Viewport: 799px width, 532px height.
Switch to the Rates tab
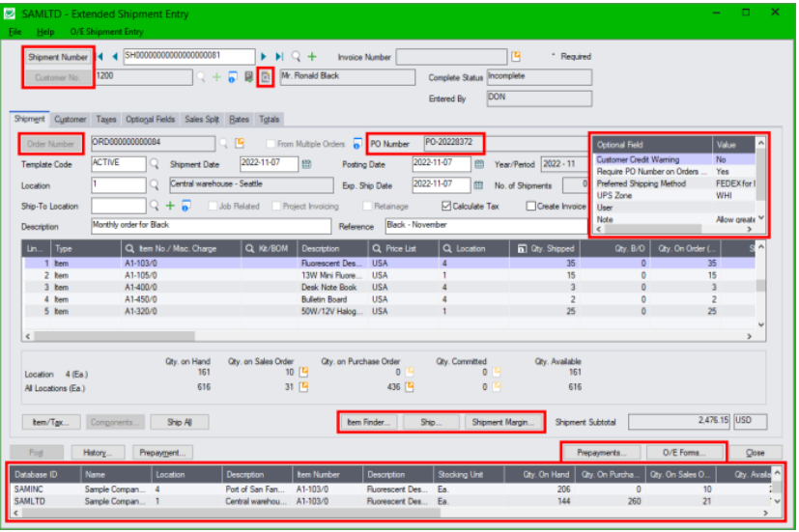tap(239, 119)
